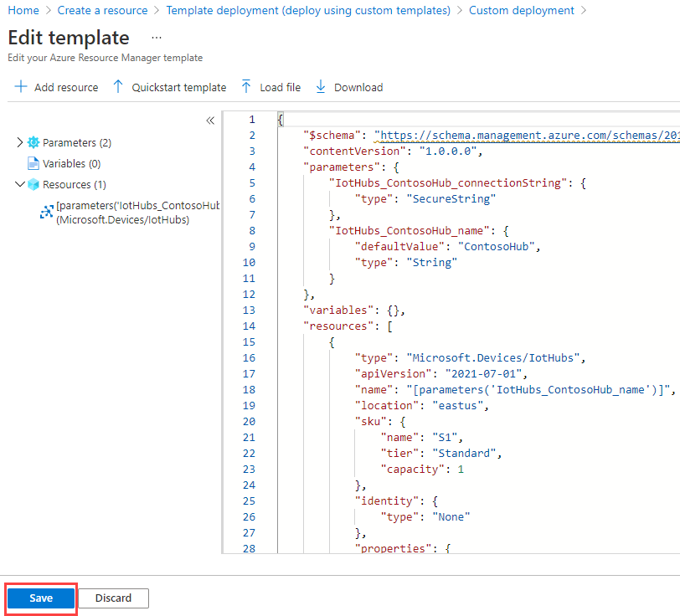This screenshot has height=616, width=680.
Task: Click the Resources cube icon
Action: (32, 184)
